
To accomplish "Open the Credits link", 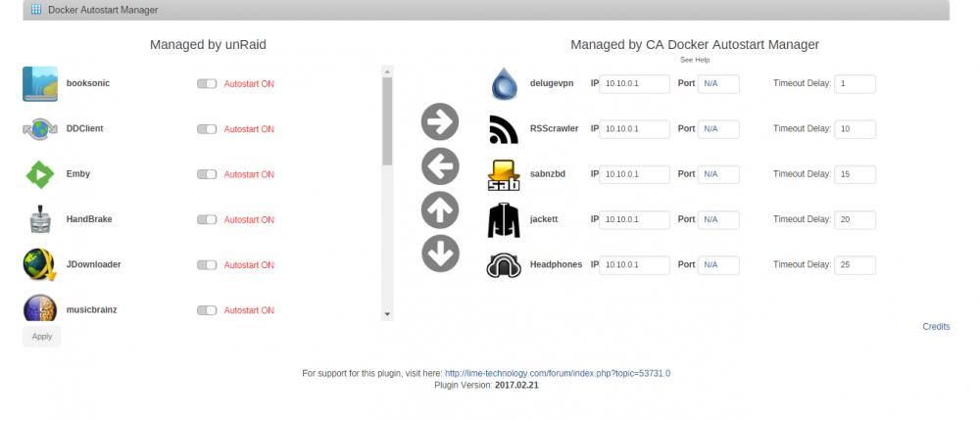I will pos(936,327).
